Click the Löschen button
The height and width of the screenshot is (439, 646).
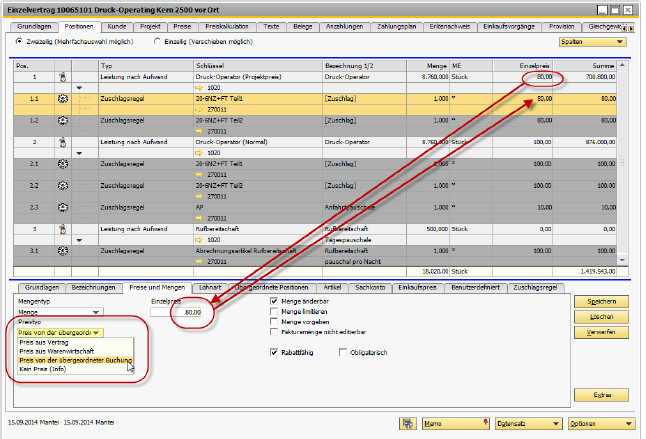coord(600,316)
